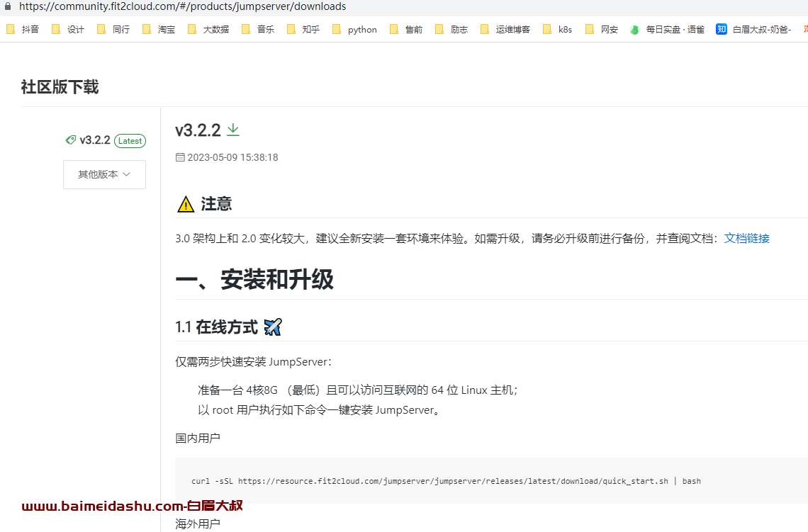808x532 pixels.
Task: Click the 注意 heading text
Action: [216, 204]
